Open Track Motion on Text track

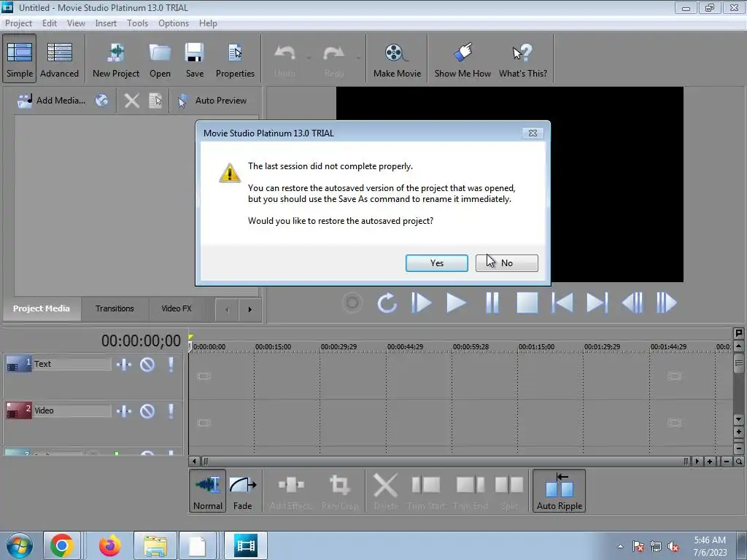pyautogui.click(x=124, y=365)
